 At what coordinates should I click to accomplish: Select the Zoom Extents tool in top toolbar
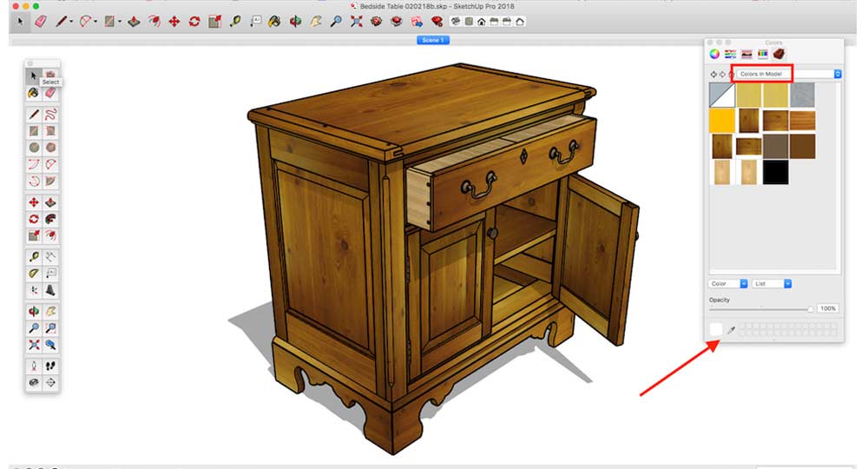click(356, 21)
